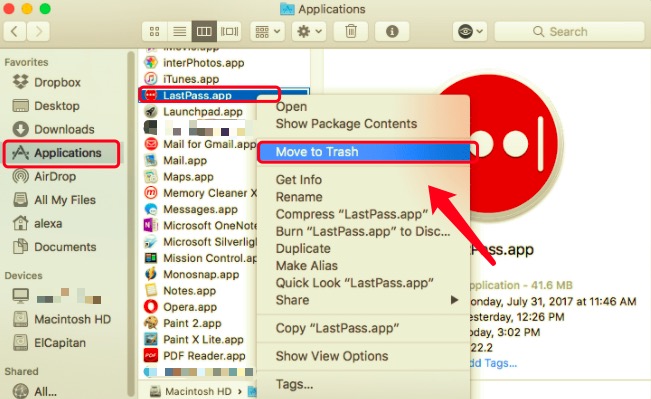
Task: Click the Get Info toolbar icon
Action: point(392,32)
